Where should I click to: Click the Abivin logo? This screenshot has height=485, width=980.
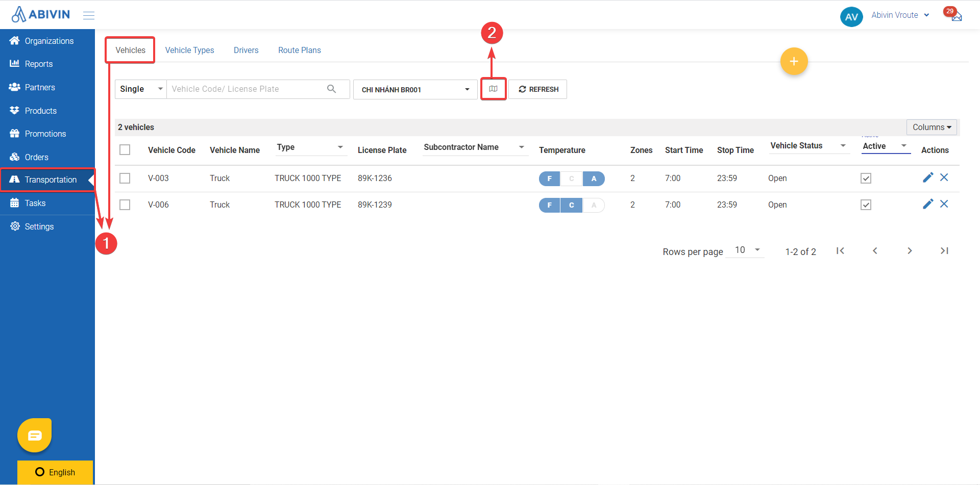41,14
